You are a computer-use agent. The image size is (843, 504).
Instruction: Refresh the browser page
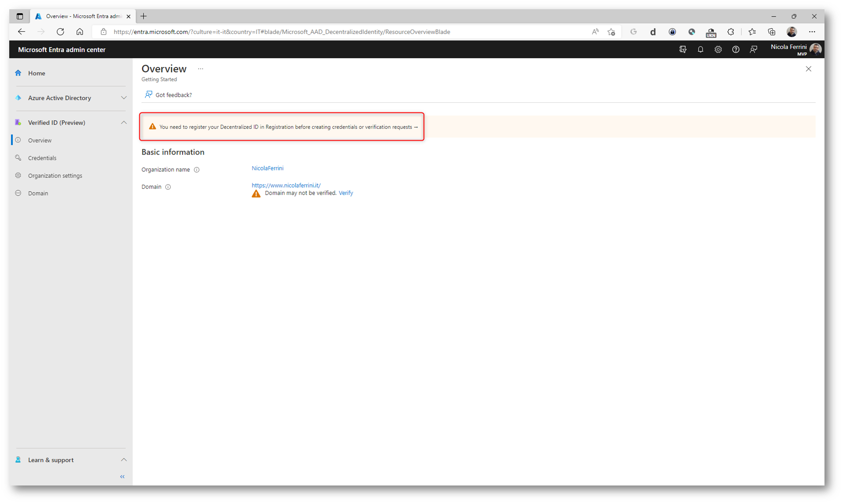coord(60,32)
